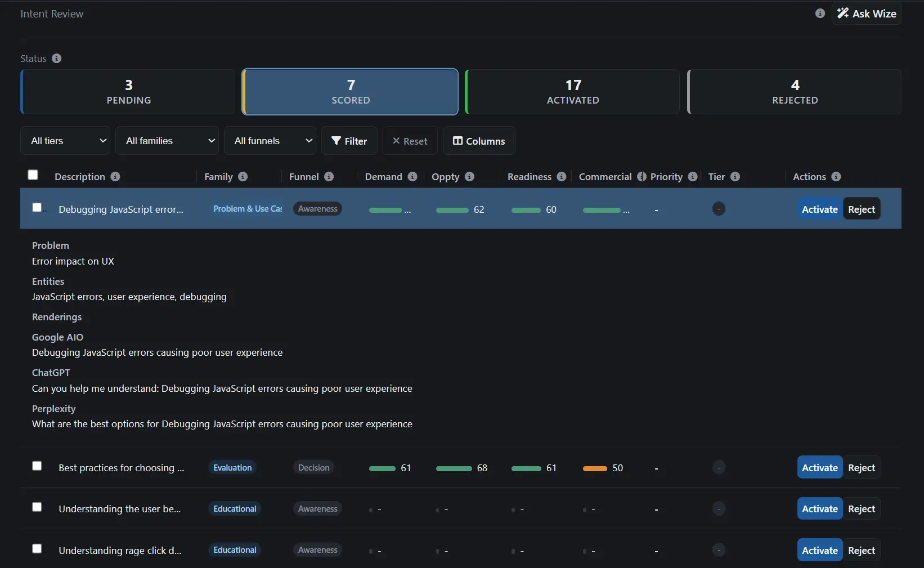Screen dimensions: 924x568
Task: Click the Oppty 62 score bar
Action: [452, 210]
